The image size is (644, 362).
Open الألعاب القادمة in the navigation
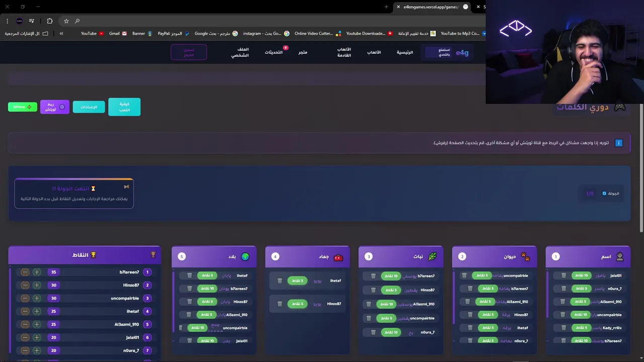tap(344, 52)
